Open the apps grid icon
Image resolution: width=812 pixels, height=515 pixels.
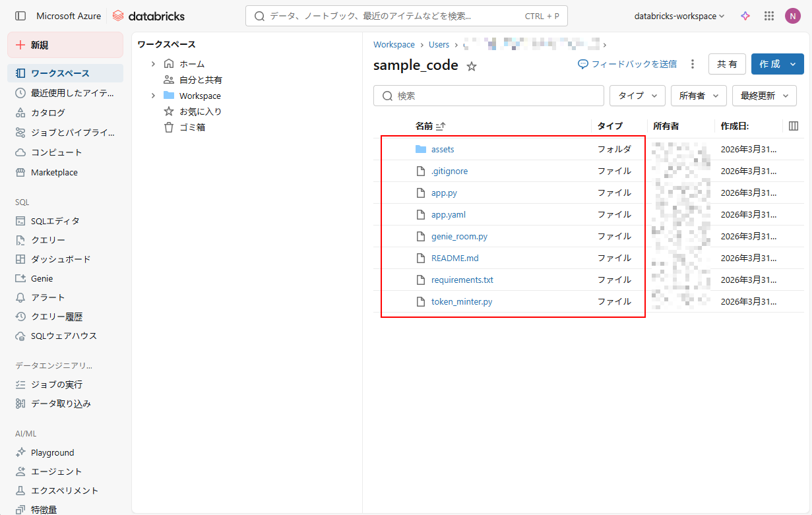[768, 16]
